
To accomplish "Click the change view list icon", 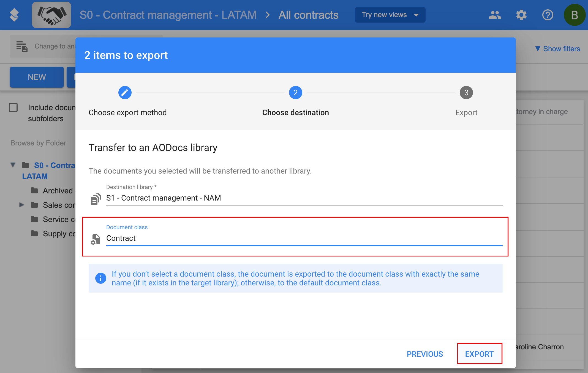I will coord(22,46).
